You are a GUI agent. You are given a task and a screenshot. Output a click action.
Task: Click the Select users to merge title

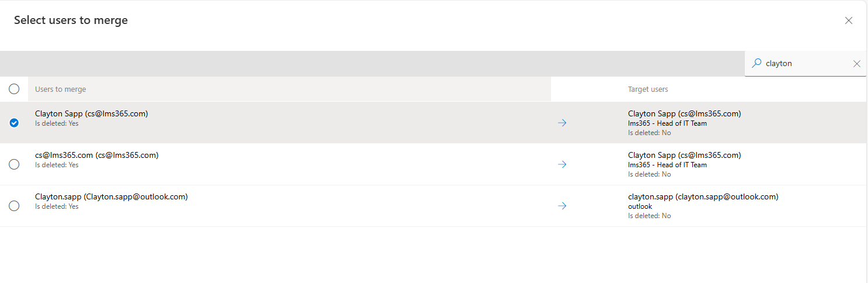71,20
